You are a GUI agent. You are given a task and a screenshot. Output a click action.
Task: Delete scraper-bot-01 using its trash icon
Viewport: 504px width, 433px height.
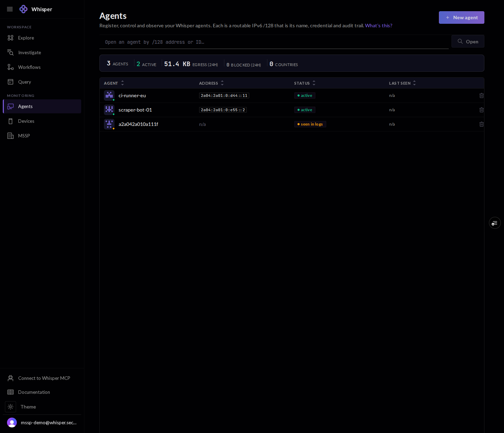[482, 110]
